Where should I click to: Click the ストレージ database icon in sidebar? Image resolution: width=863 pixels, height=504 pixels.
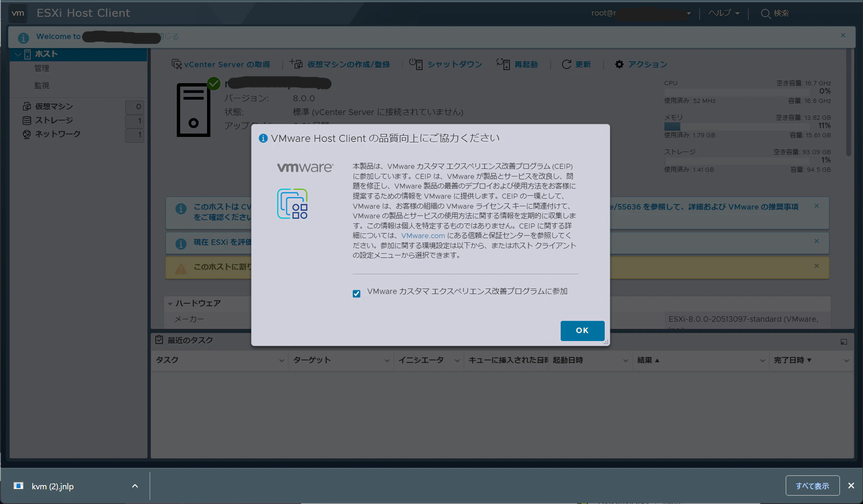pos(27,121)
